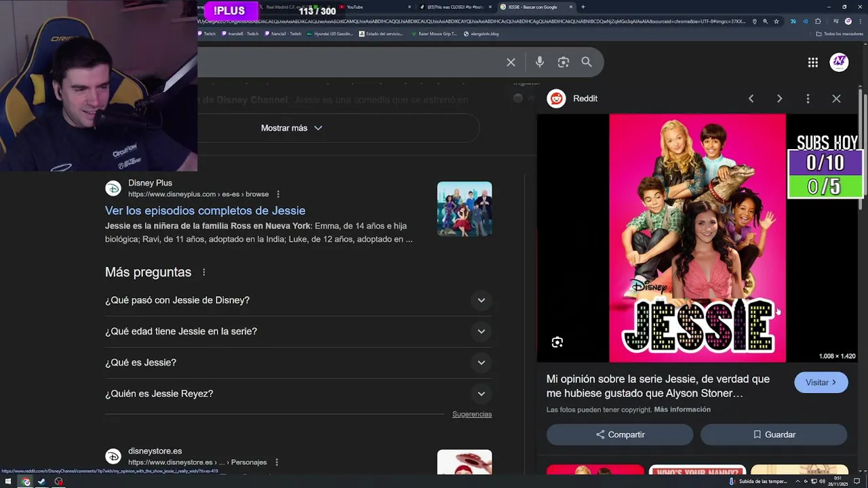Viewport: 868px width, 488px height.
Task: Open Más información about copyright
Action: [682, 409]
